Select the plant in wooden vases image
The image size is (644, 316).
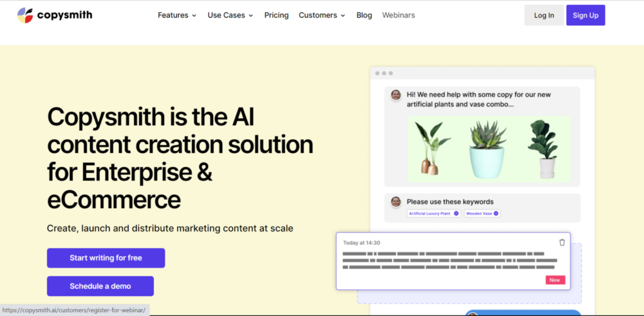[431, 149]
